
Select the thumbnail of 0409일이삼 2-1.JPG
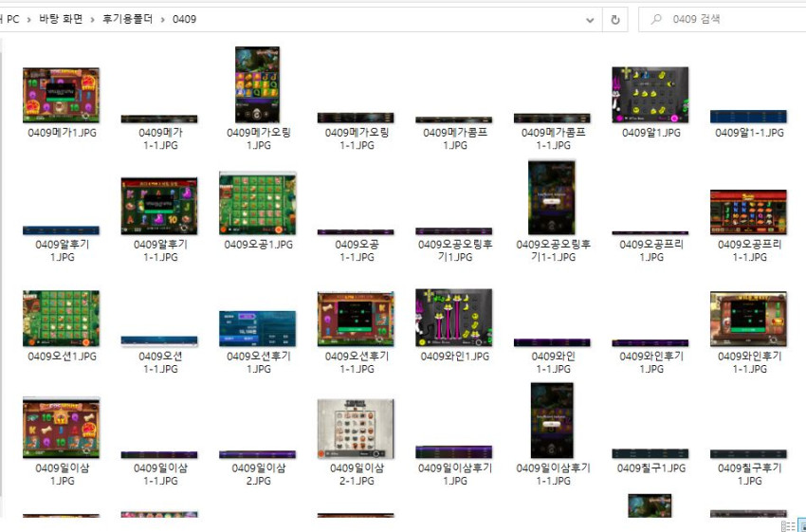[356, 430]
